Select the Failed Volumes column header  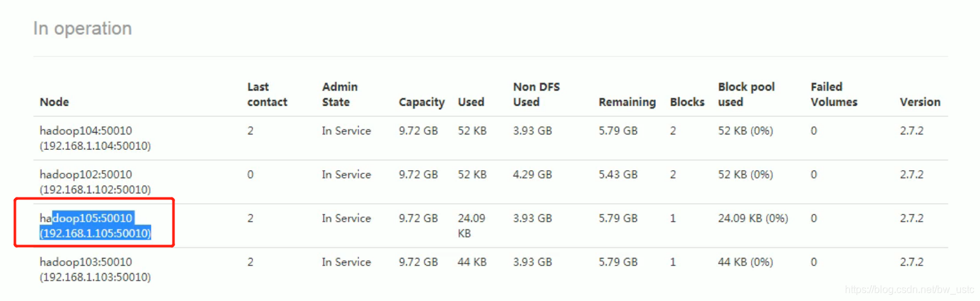click(834, 94)
